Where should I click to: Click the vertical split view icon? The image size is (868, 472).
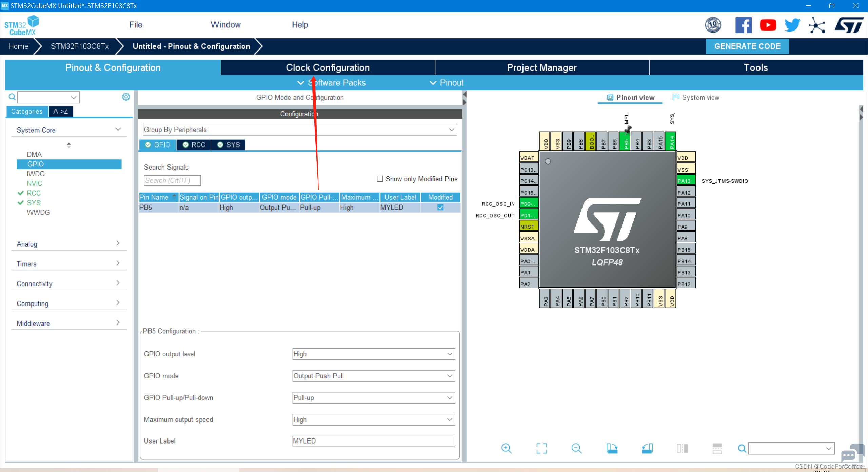682,448
